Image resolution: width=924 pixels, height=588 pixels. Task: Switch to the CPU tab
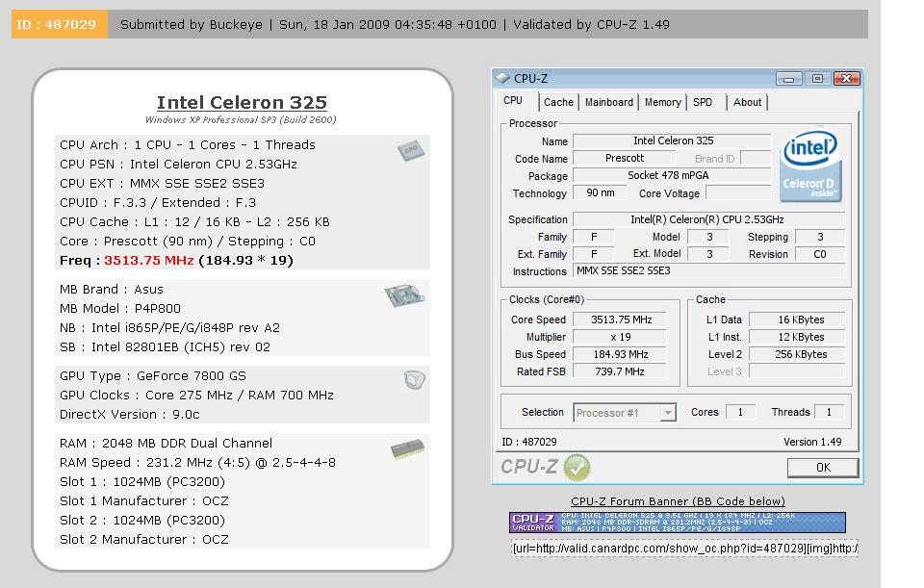click(513, 101)
